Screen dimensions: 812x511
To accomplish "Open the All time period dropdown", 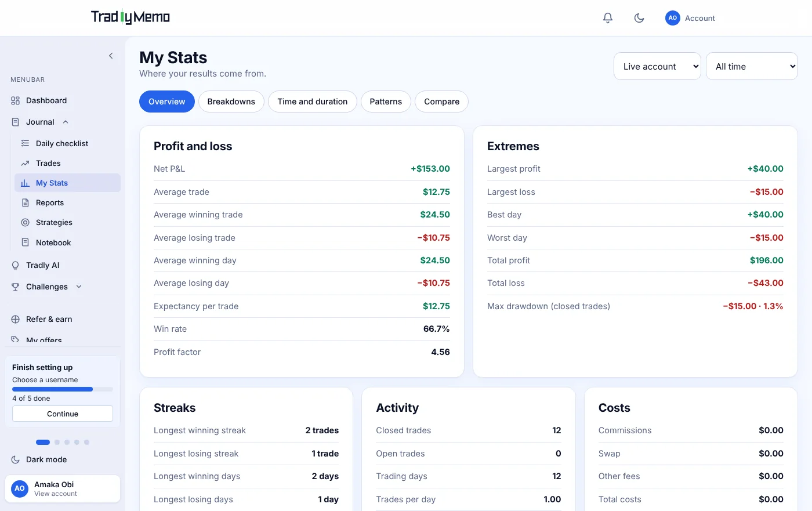I will coord(752,67).
